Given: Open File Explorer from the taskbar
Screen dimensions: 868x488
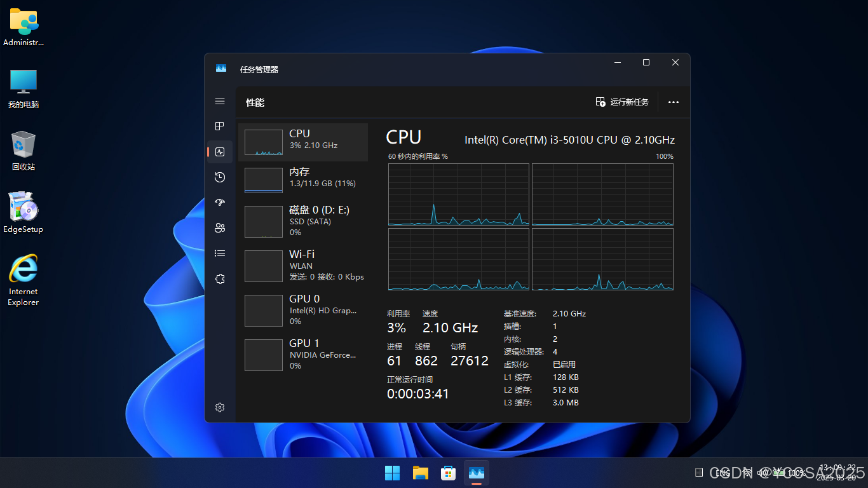Looking at the screenshot, I should (421, 473).
